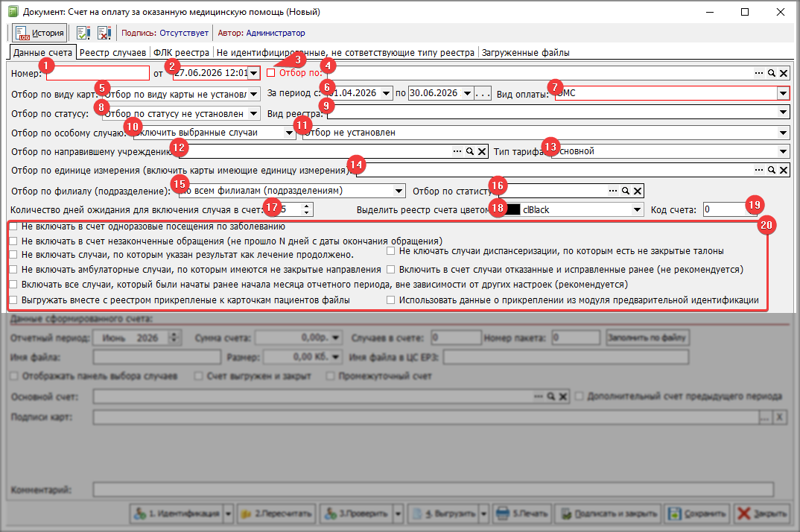
Task: Switch to Реестр случаев tab
Action: (x=112, y=53)
